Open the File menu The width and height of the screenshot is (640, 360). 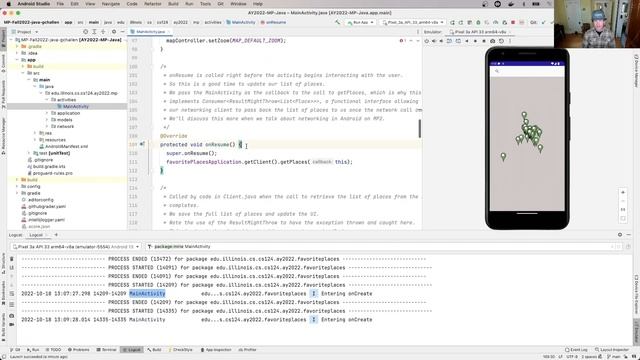click(x=60, y=4)
